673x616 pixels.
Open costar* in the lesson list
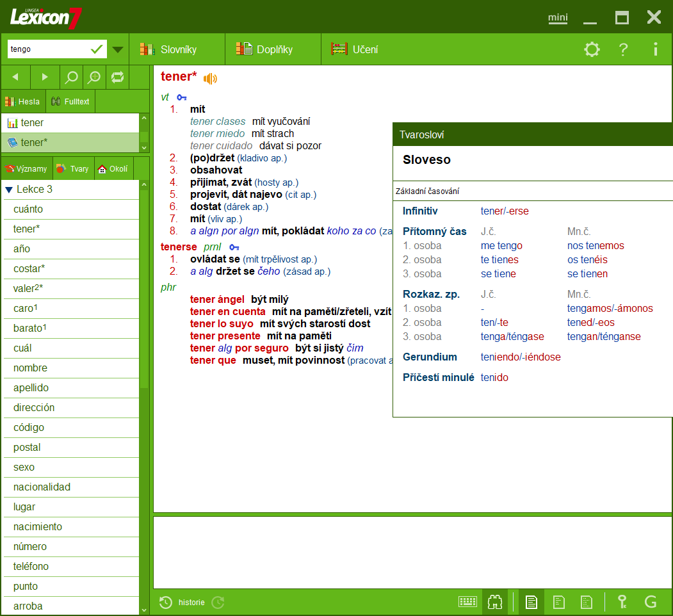point(71,268)
